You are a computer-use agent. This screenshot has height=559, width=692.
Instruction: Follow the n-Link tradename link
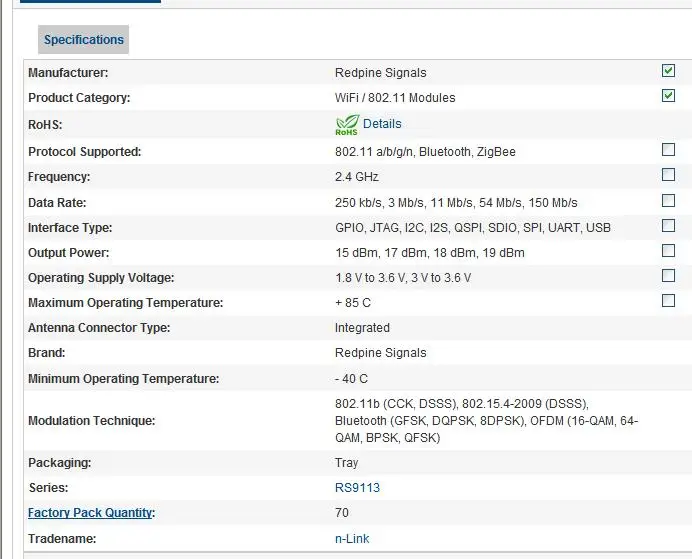[352, 539]
